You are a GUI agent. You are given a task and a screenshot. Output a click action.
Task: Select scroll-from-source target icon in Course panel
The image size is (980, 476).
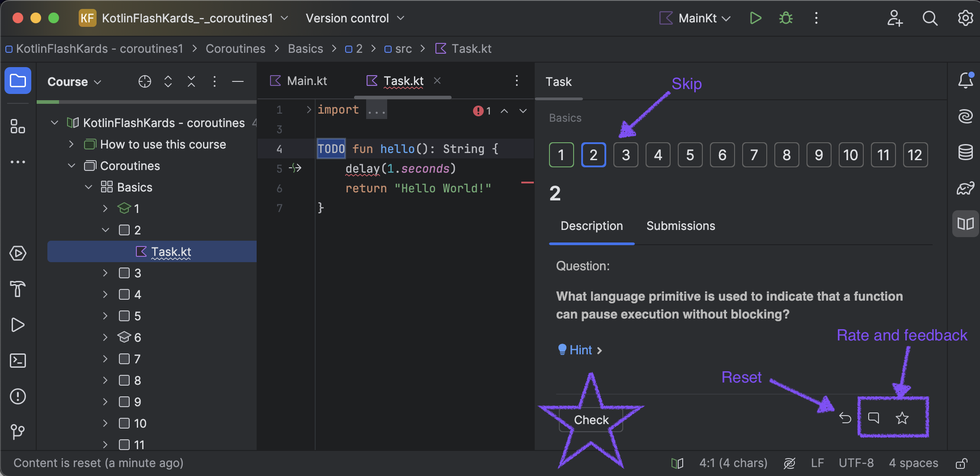coord(145,81)
